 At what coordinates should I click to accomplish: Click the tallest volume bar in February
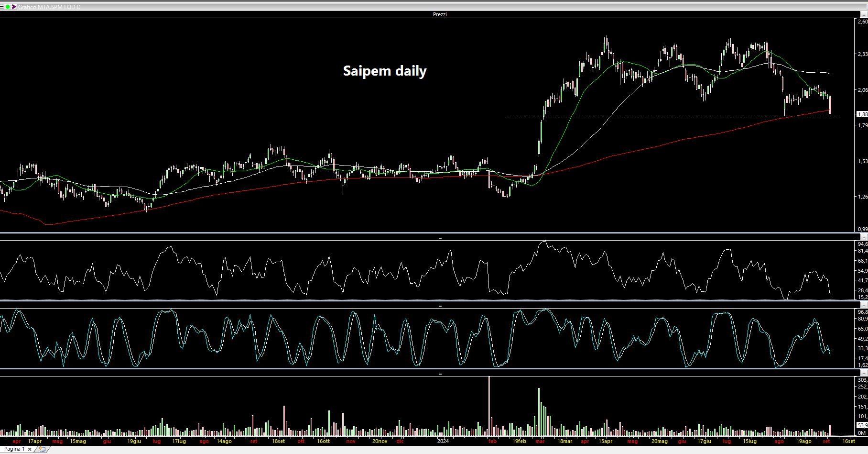click(489, 406)
